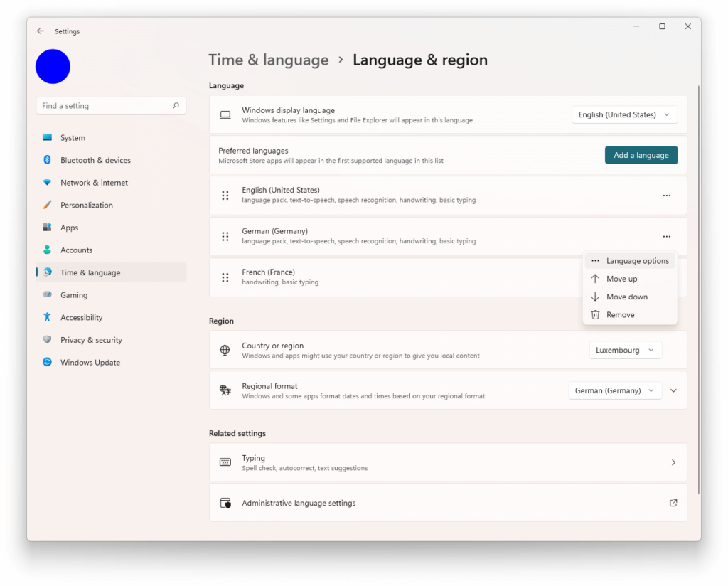Click the Windows Update refresh icon
The width and height of the screenshot is (728, 586).
[48, 362]
